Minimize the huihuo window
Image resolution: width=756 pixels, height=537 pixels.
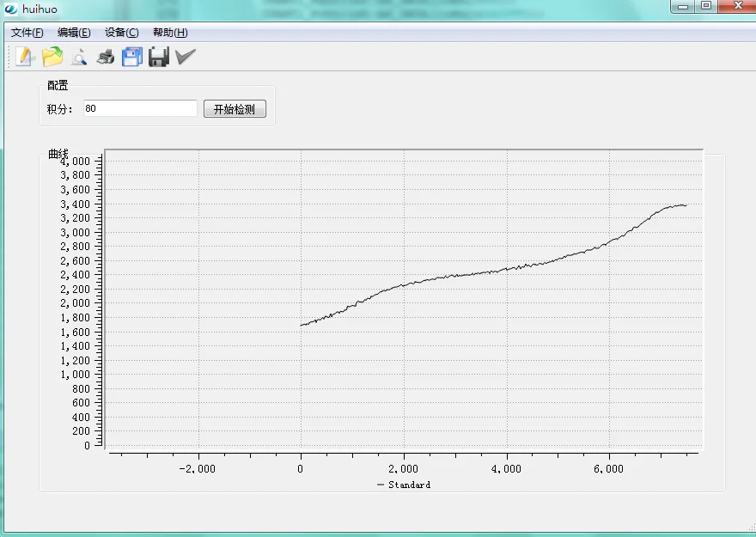[683, 6]
